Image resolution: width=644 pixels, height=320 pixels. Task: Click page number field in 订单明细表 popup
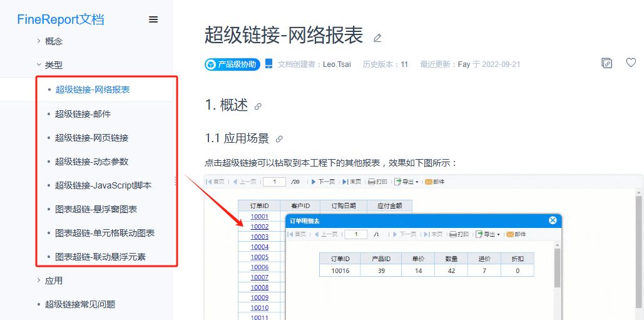pyautogui.click(x=355, y=234)
